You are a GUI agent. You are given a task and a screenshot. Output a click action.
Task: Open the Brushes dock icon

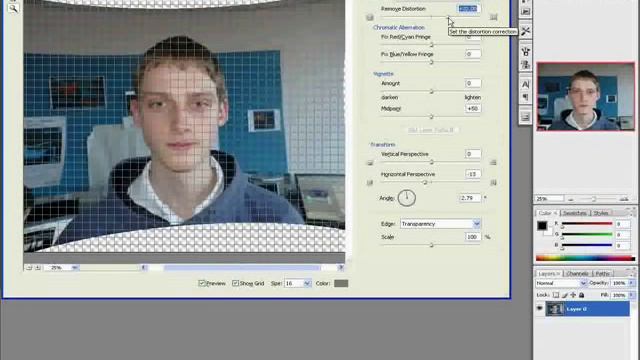[x=525, y=51]
